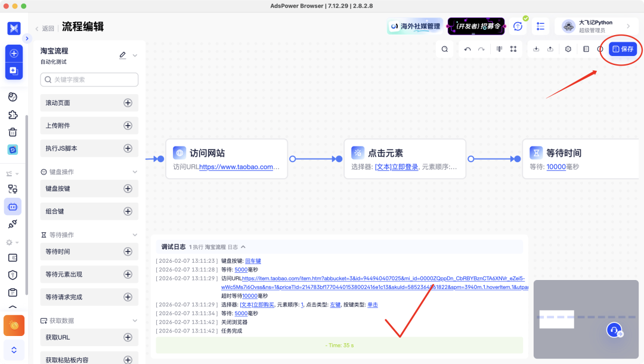The width and height of the screenshot is (644, 364).
Task: Expand the 淘宝流程 details chevron
Action: (135, 55)
